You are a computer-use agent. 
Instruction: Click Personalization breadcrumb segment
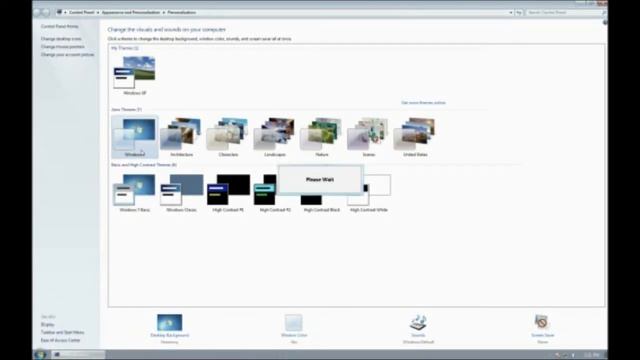point(182,12)
